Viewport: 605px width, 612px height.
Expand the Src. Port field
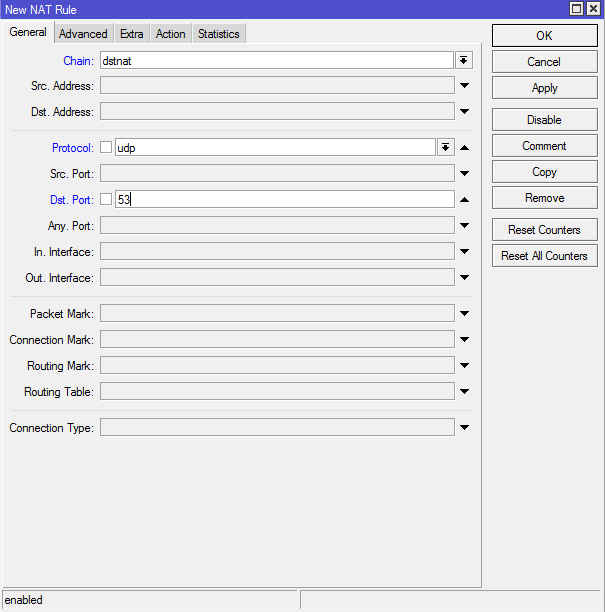coord(464,173)
